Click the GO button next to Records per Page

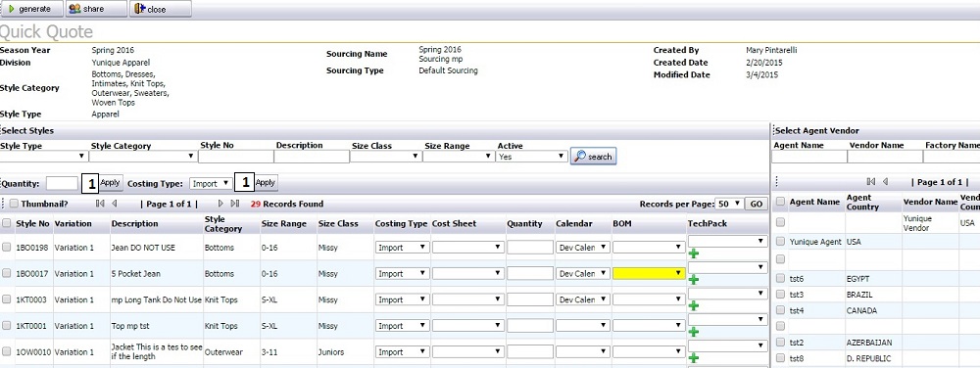[757, 204]
